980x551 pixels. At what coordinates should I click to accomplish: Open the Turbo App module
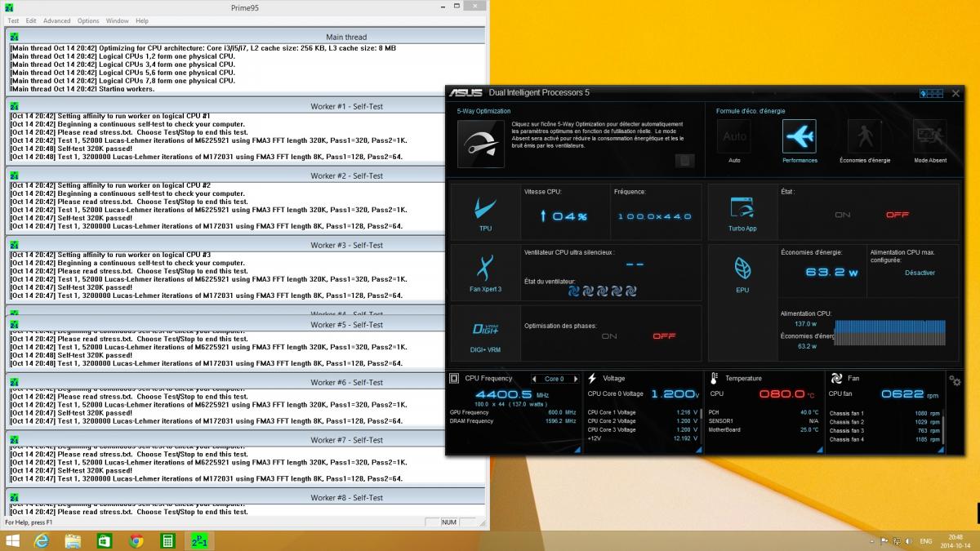coord(742,213)
